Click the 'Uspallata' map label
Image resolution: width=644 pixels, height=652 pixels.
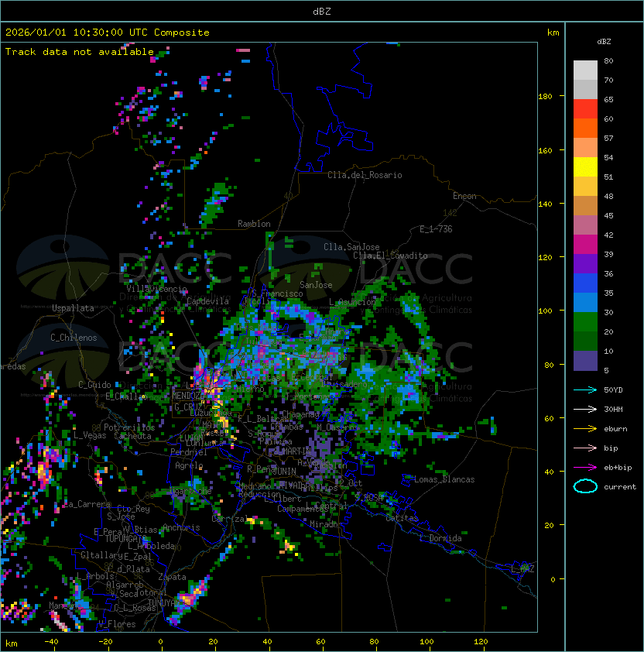coord(73,308)
